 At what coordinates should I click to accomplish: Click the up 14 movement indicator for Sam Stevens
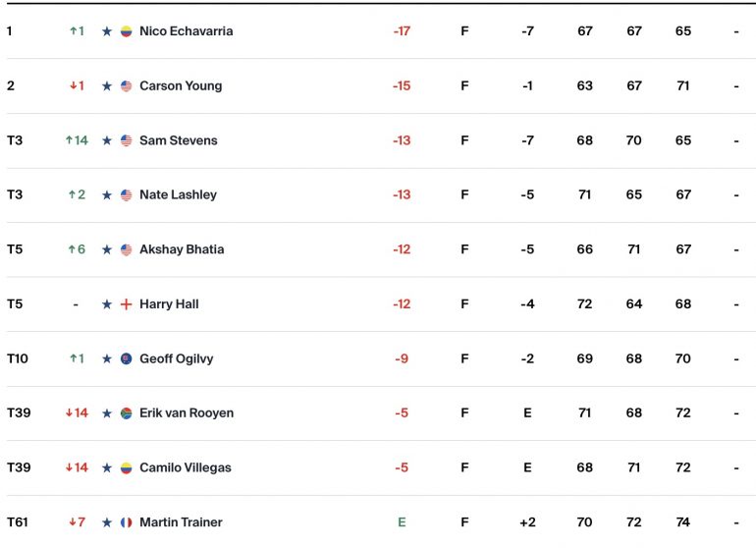tap(77, 140)
